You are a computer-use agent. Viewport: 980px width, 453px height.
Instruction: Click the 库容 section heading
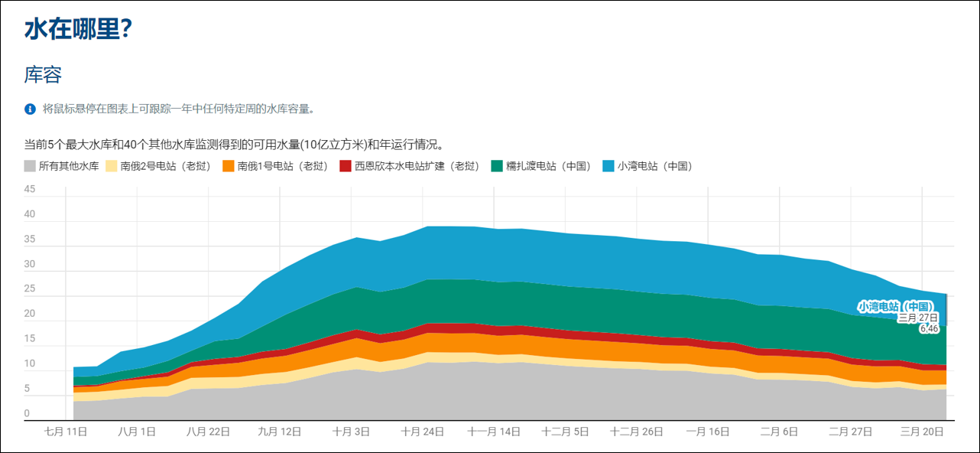43,75
